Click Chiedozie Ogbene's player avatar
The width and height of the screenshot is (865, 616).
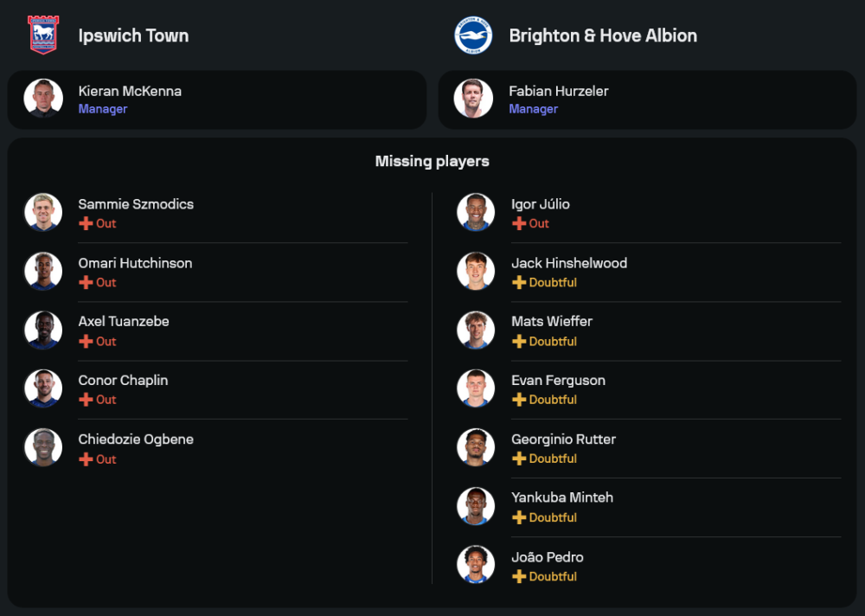42,447
